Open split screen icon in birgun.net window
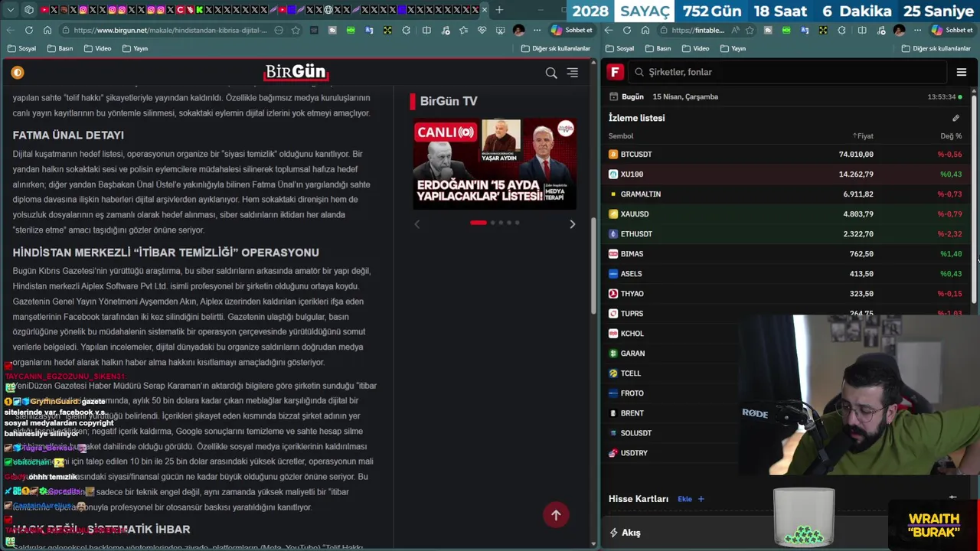980x551 pixels. (x=426, y=31)
